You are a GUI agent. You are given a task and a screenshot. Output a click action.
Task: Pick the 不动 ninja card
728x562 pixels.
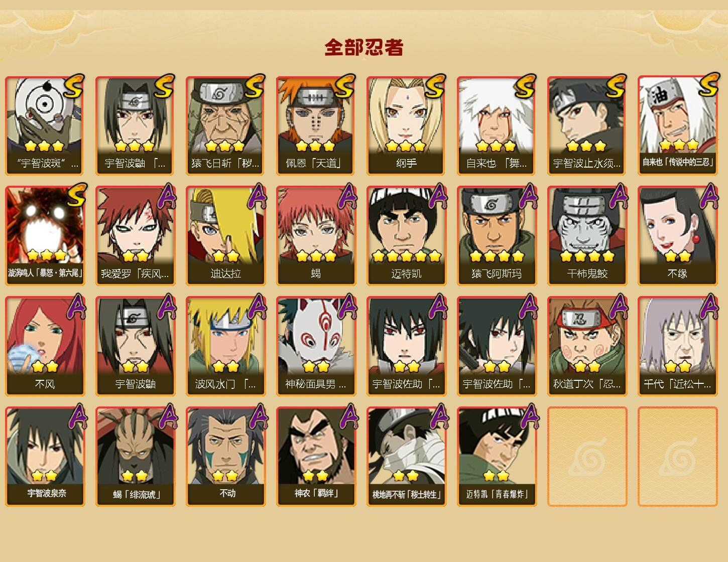click(225, 457)
